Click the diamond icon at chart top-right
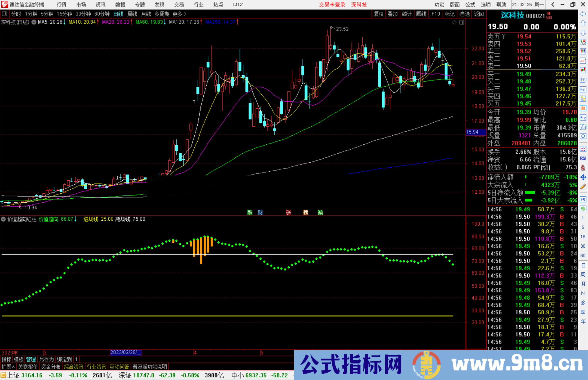This screenshot has width=588, height=380. click(x=454, y=22)
